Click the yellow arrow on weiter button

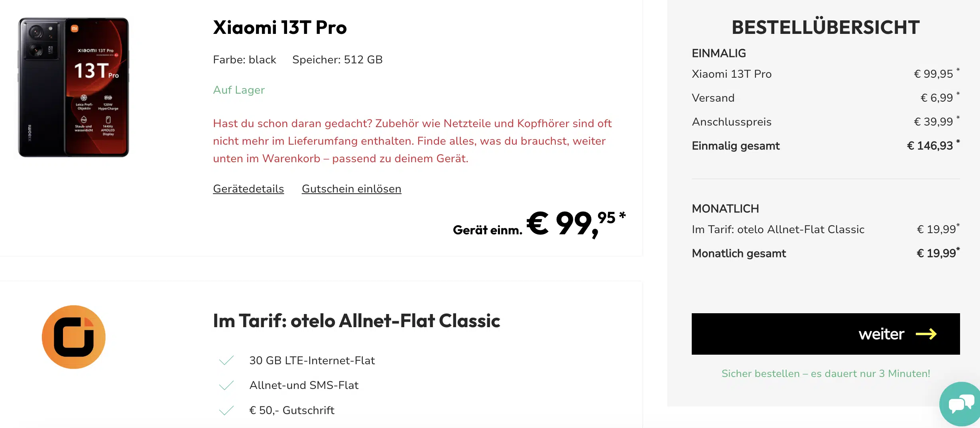pos(926,334)
